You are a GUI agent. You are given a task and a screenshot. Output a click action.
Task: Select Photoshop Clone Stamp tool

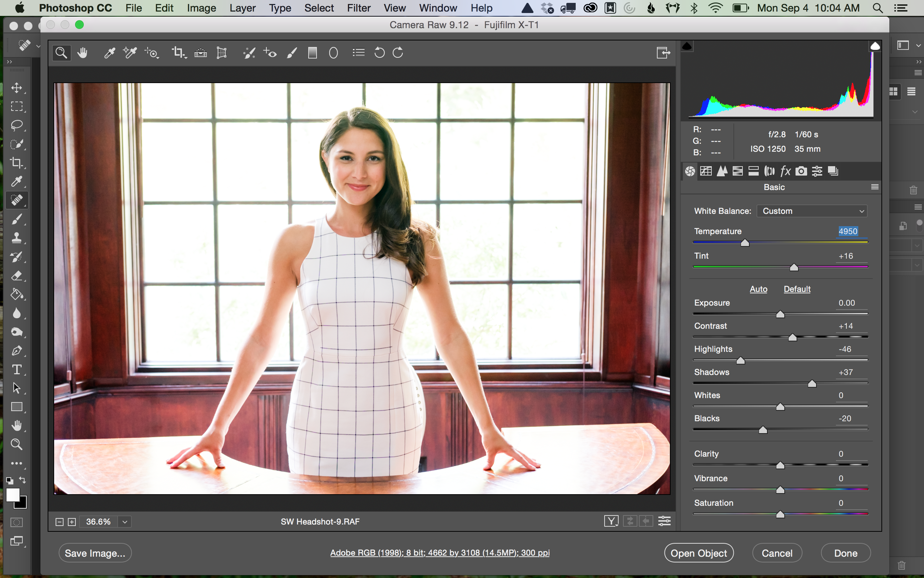16,238
